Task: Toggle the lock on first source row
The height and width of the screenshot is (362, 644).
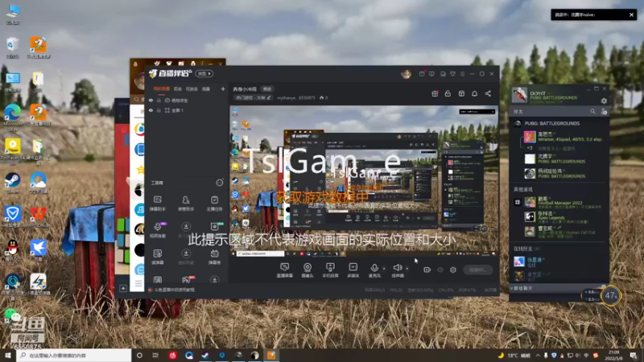Action: click(x=159, y=101)
